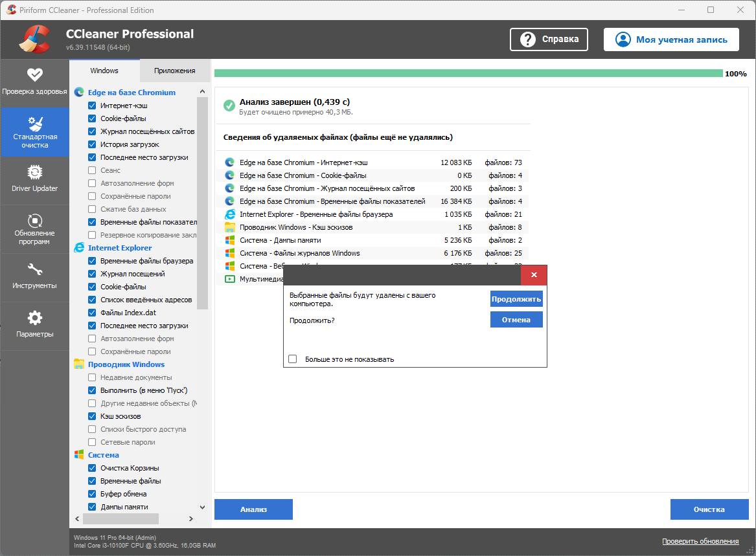Click the vertical scrollbar thumb in the tree list
Screen dimensions: 756x556
pyautogui.click(x=203, y=203)
